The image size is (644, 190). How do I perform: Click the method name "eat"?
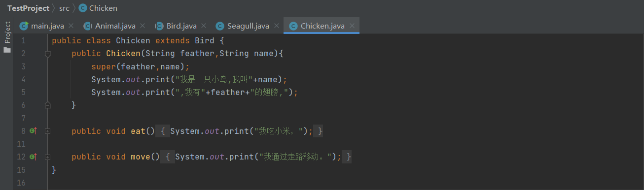pos(138,131)
